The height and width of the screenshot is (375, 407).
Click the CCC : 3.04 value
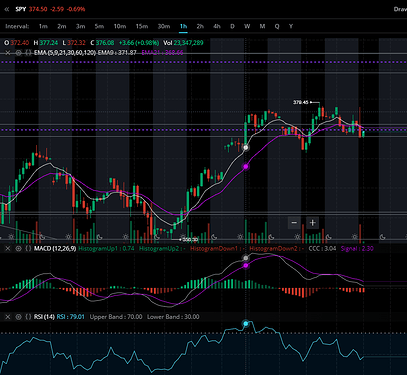pos(322,248)
